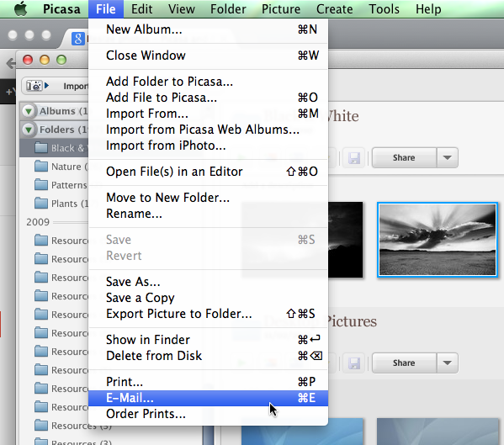Click the top Share button

[x=404, y=158]
